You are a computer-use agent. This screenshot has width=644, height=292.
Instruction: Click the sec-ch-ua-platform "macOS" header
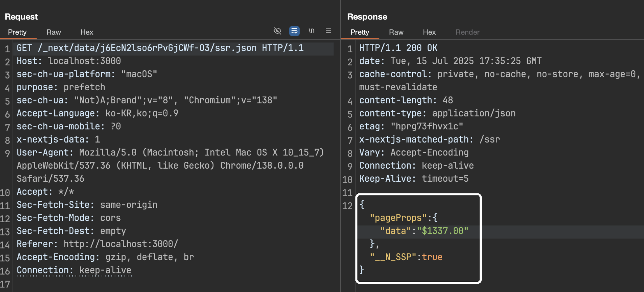click(87, 74)
